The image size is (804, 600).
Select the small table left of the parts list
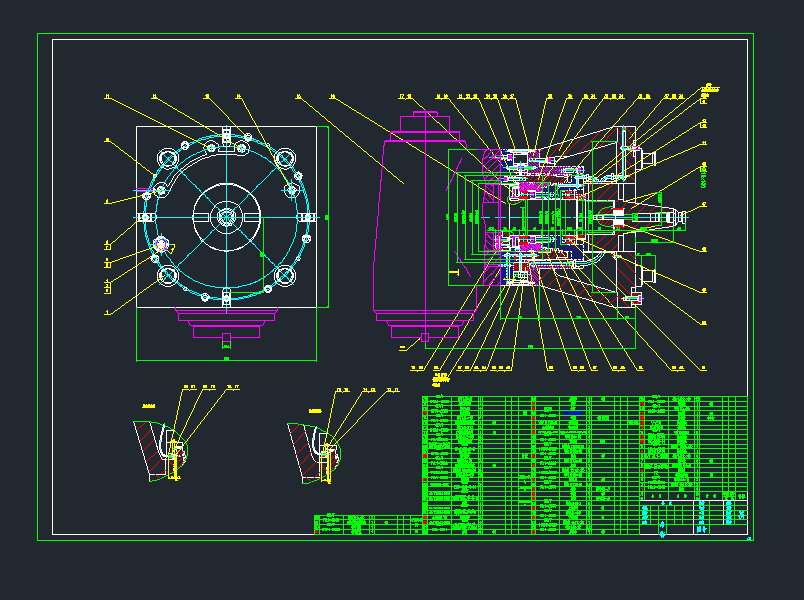pyautogui.click(x=367, y=524)
